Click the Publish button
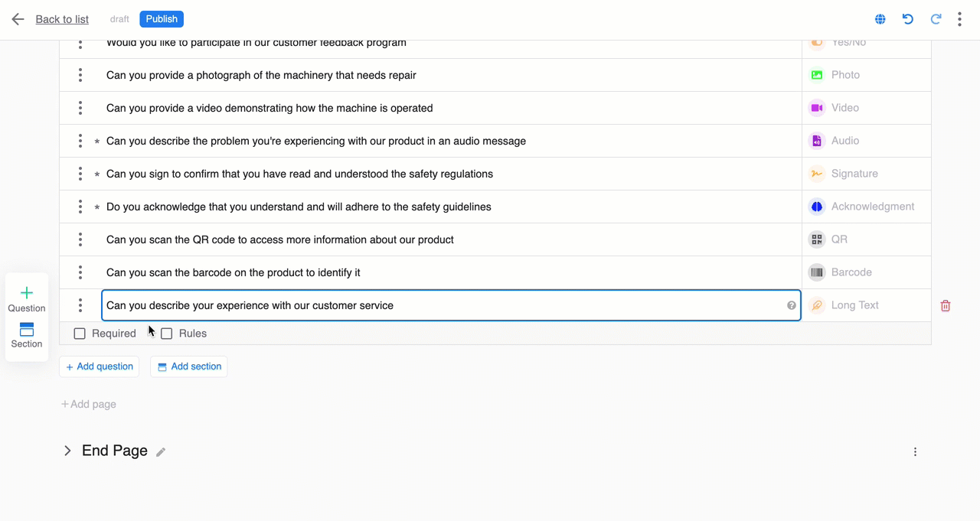The height and width of the screenshot is (521, 980). 162,19
